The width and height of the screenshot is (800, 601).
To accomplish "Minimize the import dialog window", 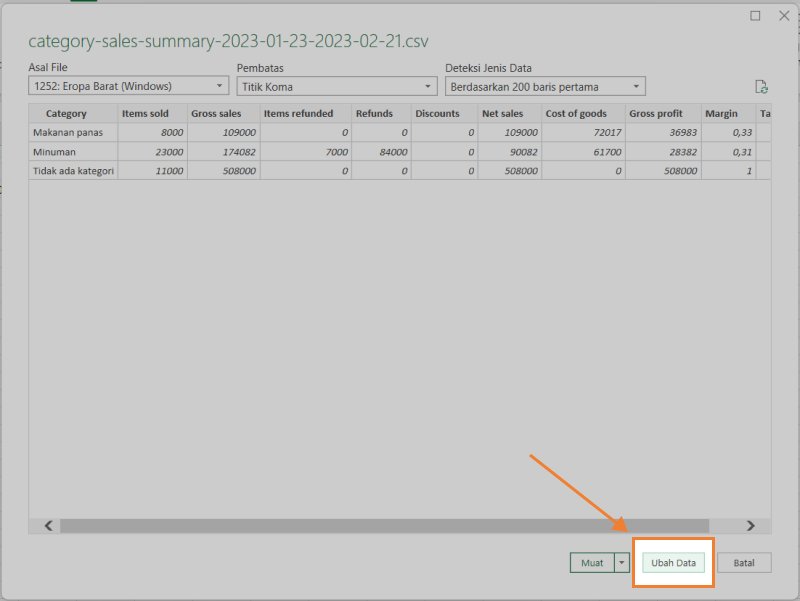I will pyautogui.click(x=756, y=16).
